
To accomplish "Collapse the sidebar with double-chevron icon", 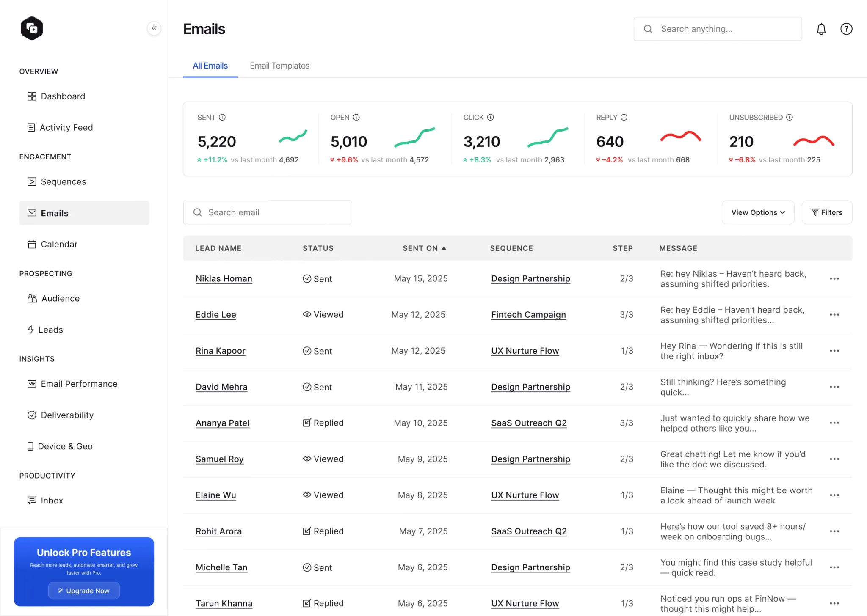I will [x=154, y=28].
